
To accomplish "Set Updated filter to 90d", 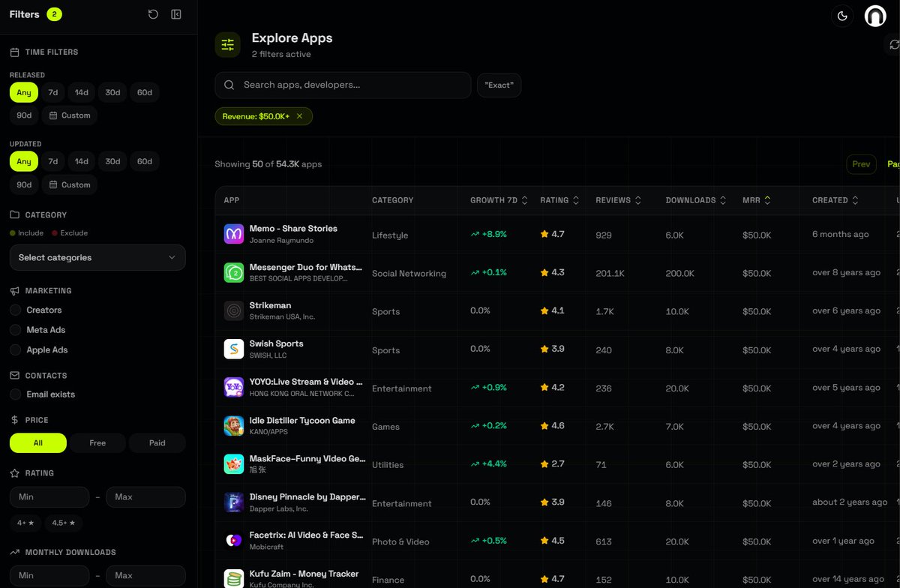I will (24, 184).
